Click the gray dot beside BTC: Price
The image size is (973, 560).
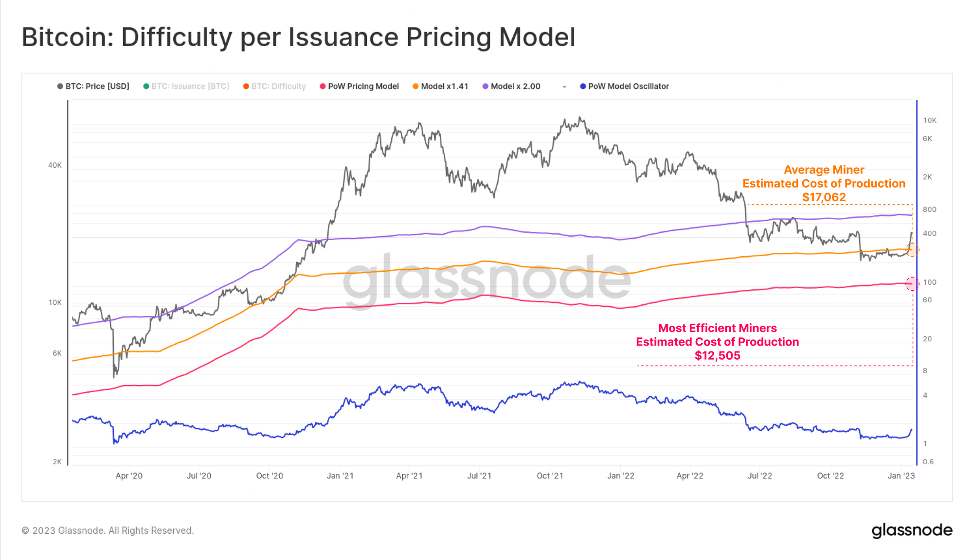[x=60, y=87]
